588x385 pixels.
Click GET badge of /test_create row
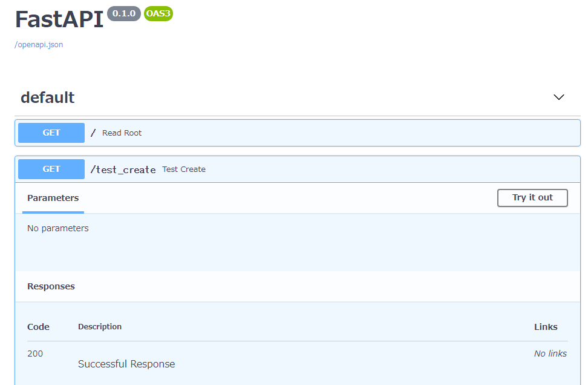pos(51,169)
